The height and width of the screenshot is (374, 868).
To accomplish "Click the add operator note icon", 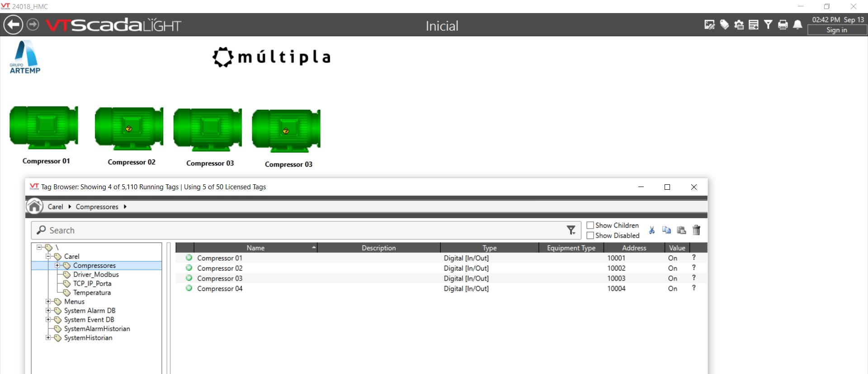I will pyautogui.click(x=754, y=25).
